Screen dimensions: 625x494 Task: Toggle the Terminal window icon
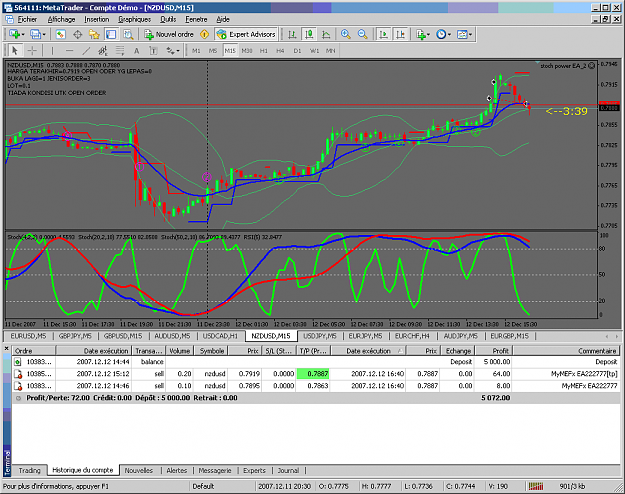(x=111, y=35)
